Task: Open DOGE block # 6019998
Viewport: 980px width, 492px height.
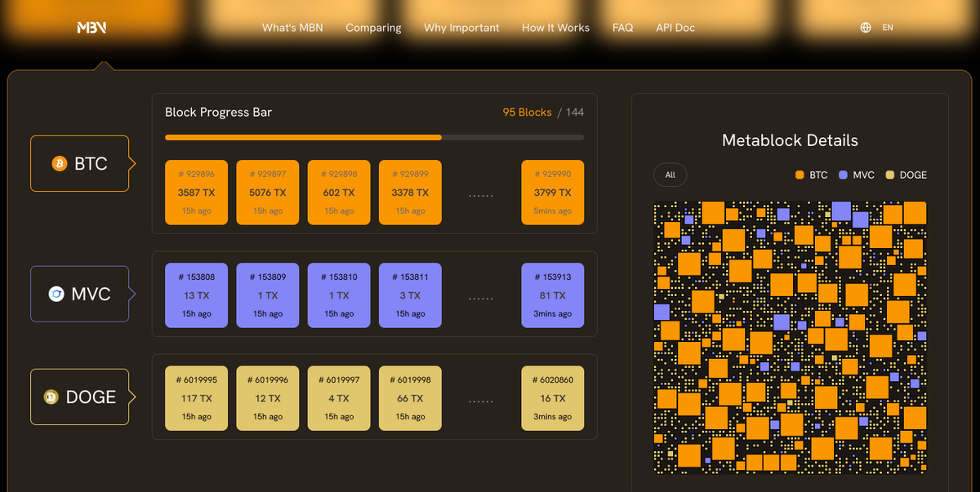Action: coord(410,397)
